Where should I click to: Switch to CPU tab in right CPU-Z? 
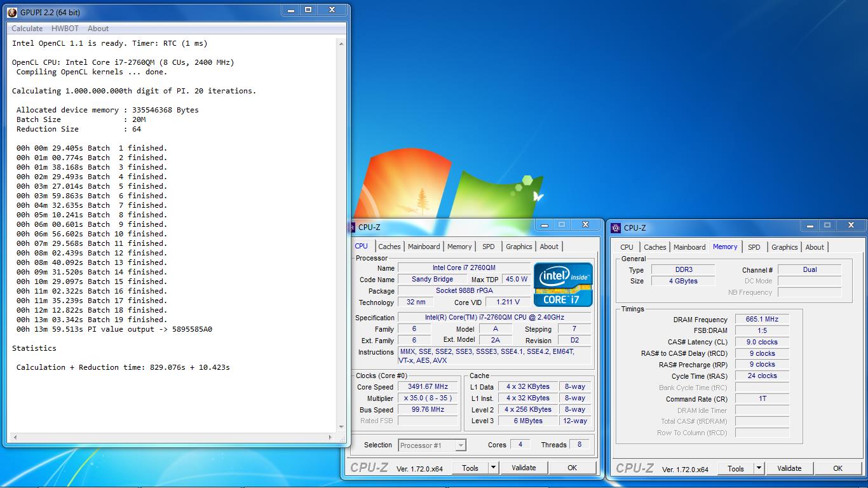pyautogui.click(x=627, y=247)
